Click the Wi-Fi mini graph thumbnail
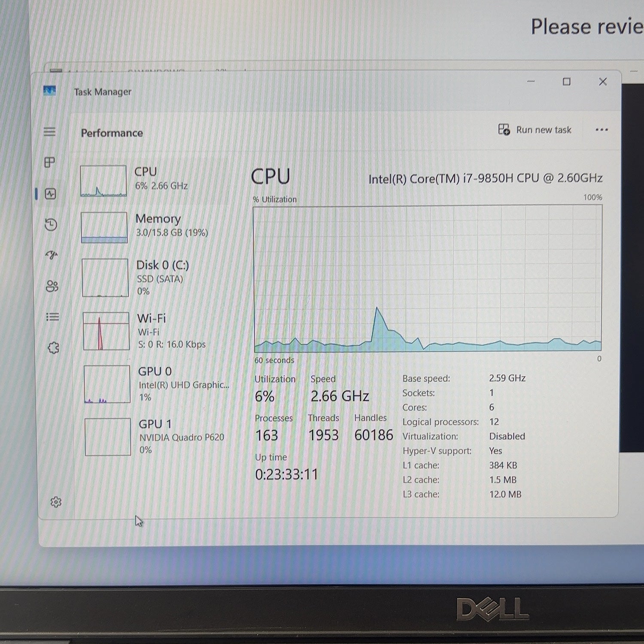 tap(106, 331)
